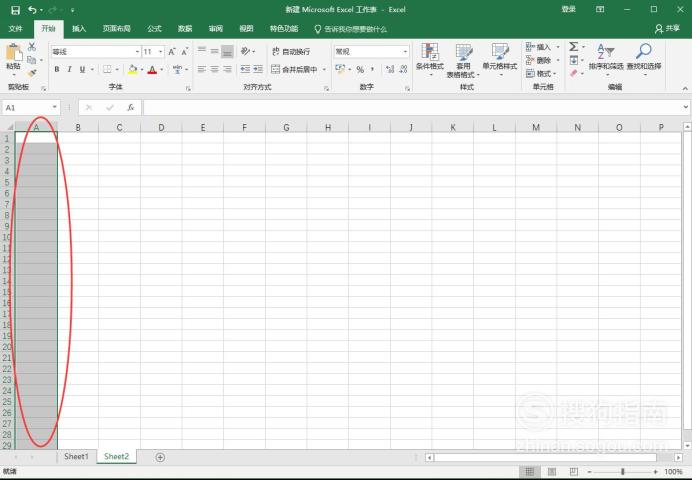Click the 自动换行 wrap text button
Screen dimensions: 692x480
(291, 52)
